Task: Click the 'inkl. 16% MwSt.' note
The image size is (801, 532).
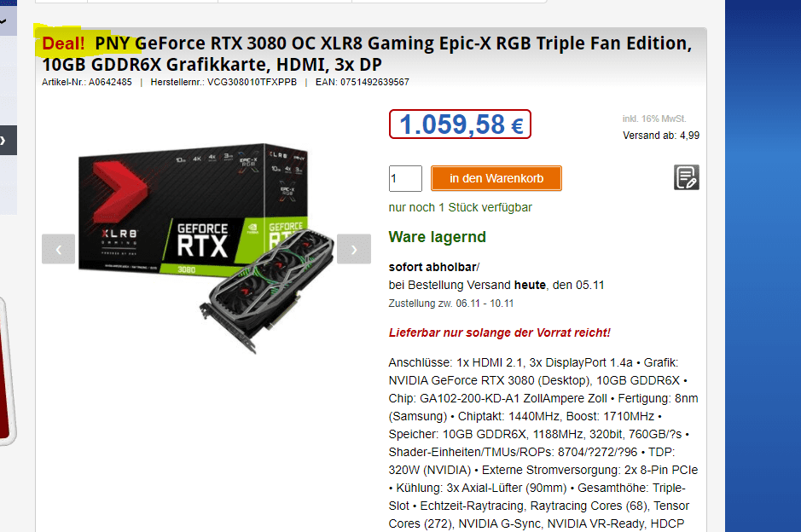Action: tap(654, 119)
